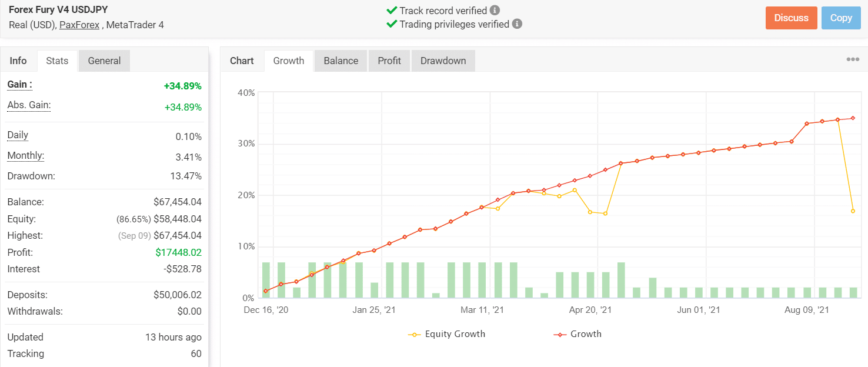
Task: Switch to the Profit tab
Action: click(x=389, y=60)
